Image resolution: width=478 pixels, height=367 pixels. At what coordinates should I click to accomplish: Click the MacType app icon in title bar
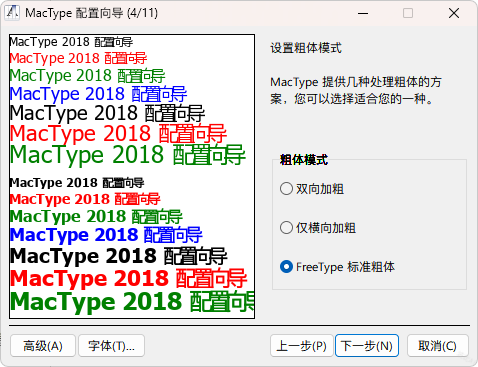(x=12, y=13)
